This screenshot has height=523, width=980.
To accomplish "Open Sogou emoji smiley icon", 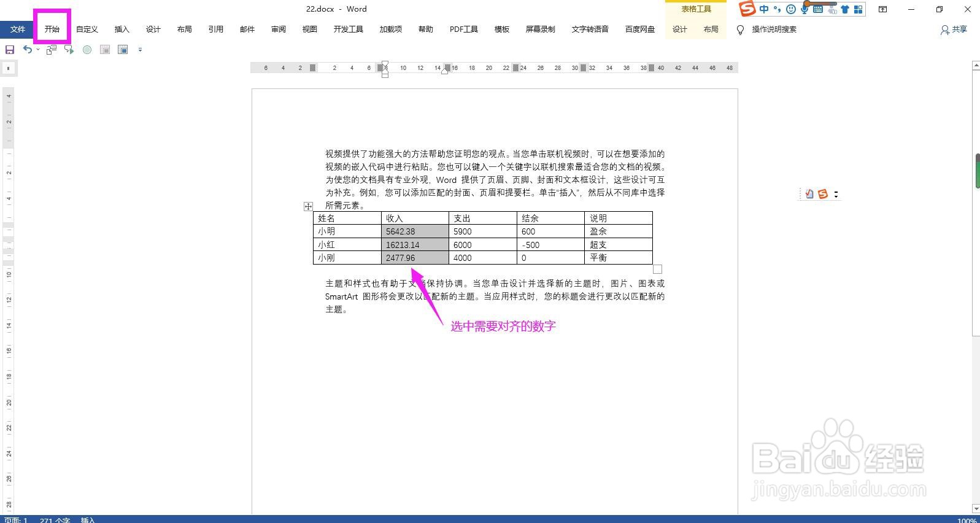I will pyautogui.click(x=791, y=9).
